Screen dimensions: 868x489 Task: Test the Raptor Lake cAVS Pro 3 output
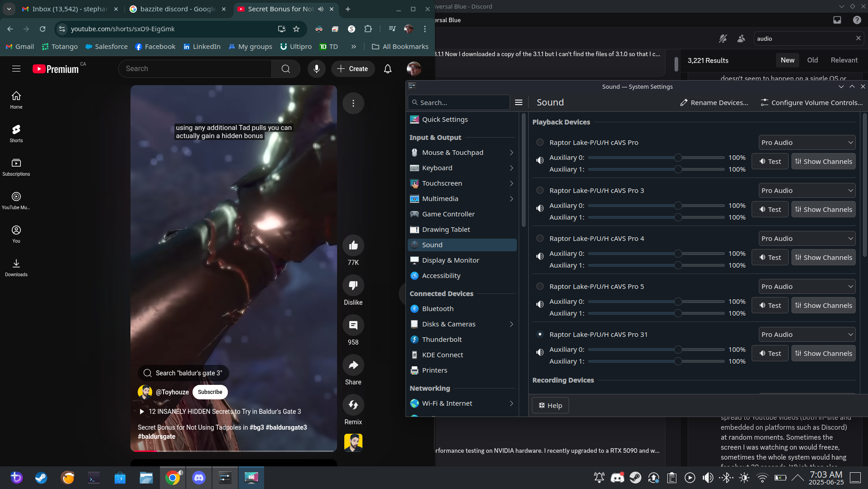770,210
